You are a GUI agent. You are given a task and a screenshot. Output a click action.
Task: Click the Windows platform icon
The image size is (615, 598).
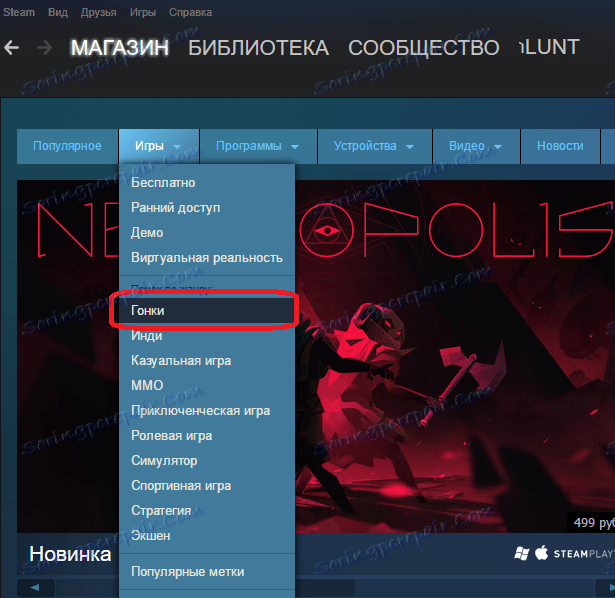click(522, 553)
